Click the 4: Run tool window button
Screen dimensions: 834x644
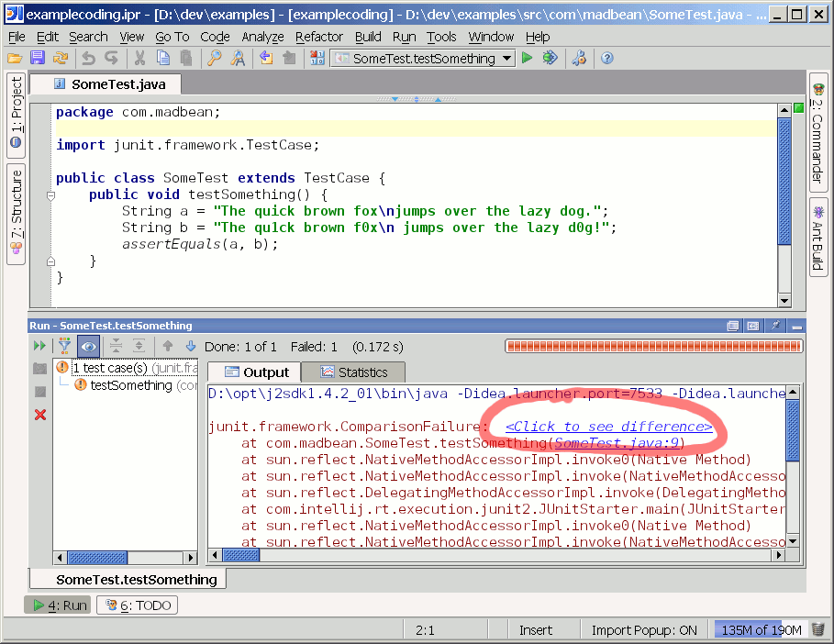59,605
